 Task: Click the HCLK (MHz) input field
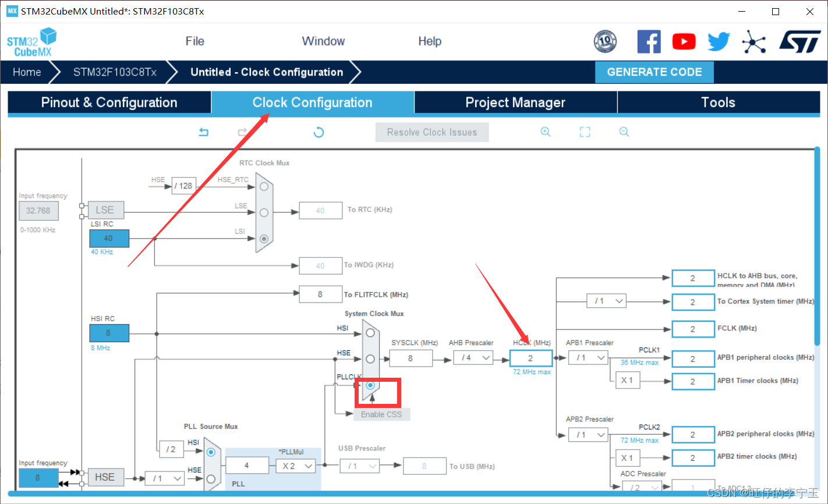coord(531,358)
